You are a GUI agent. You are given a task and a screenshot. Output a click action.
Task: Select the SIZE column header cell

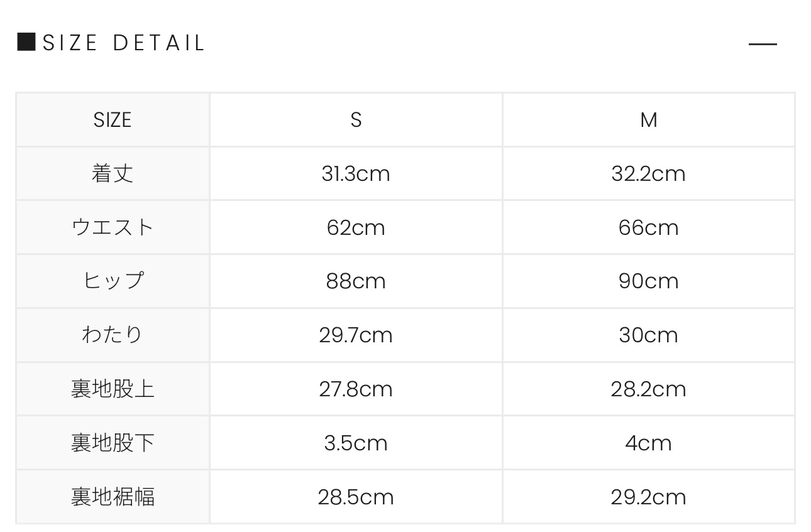point(113,119)
